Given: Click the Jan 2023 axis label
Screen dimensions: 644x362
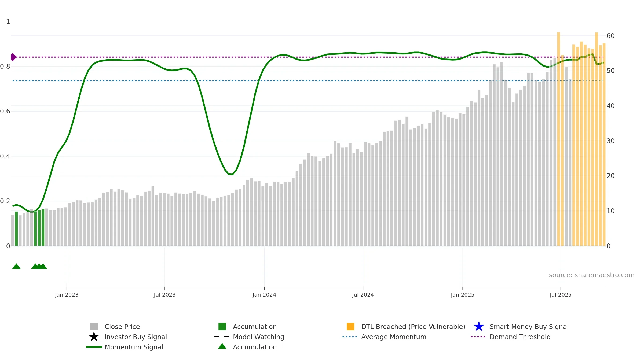Looking at the screenshot, I should [67, 295].
